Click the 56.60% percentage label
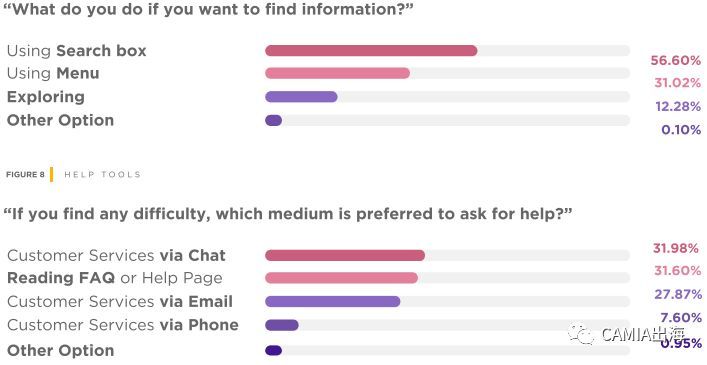The height and width of the screenshot is (365, 707). pos(675,60)
